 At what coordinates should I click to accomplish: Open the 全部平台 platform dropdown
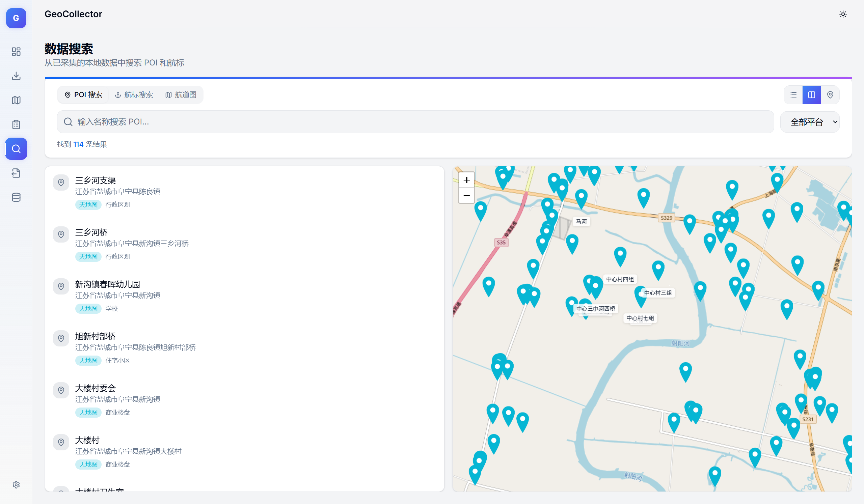[x=809, y=122]
